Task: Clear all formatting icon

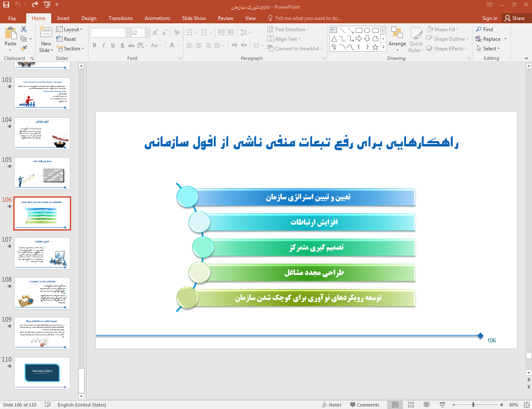Action: [177, 32]
